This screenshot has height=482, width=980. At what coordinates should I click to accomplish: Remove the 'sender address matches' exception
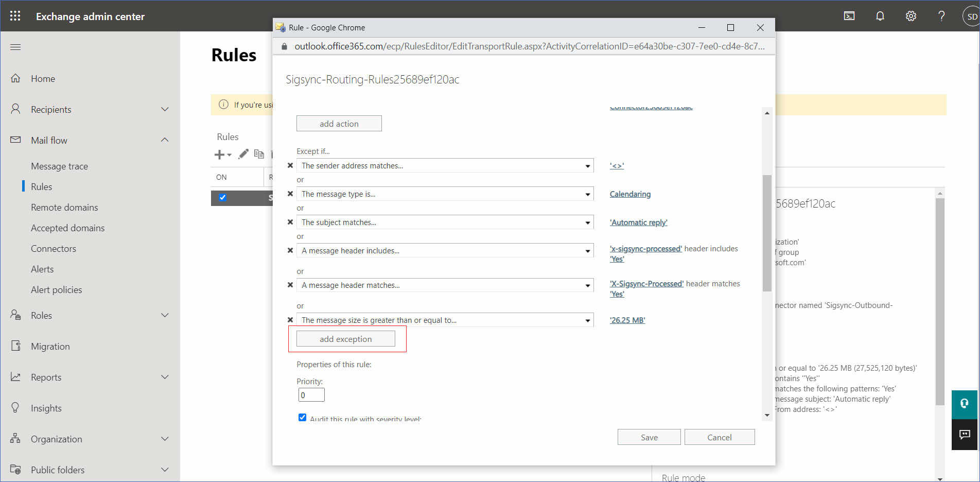[x=290, y=166]
